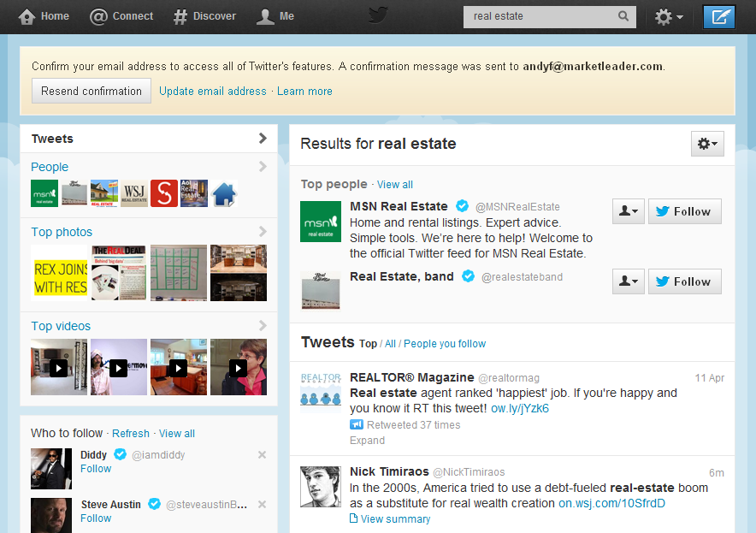756x533 pixels.
Task: Filter tweets by People you follow
Action: (x=445, y=344)
